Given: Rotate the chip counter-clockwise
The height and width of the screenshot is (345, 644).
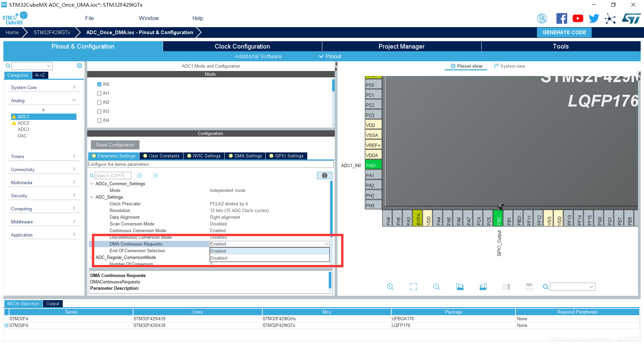Looking at the screenshot, I should click(483, 287).
